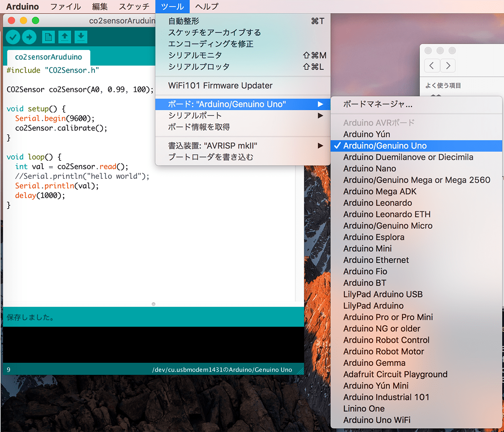
Task: Click the #include "CO2Sensor.h" code line
Action: pyautogui.click(x=53, y=70)
